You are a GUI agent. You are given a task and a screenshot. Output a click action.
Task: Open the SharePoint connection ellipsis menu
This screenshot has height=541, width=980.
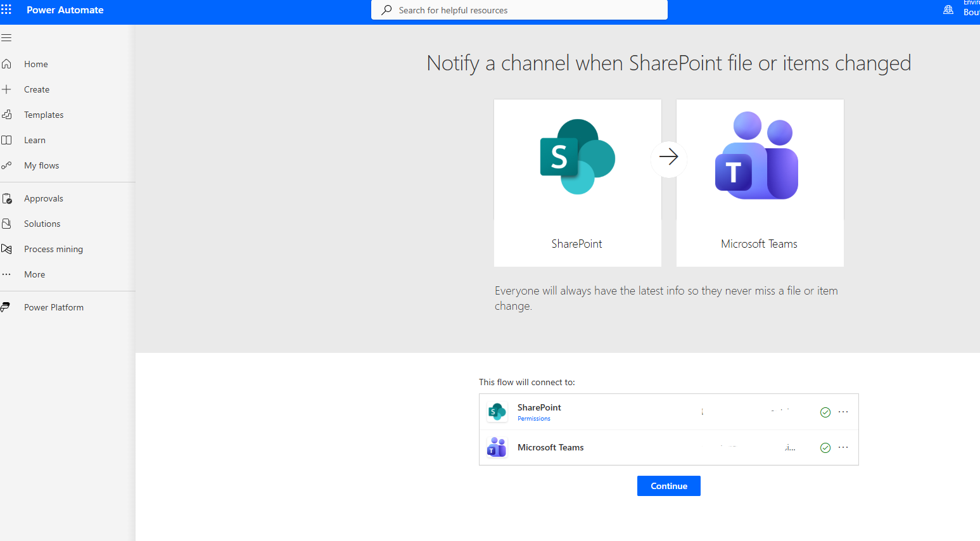[843, 412]
